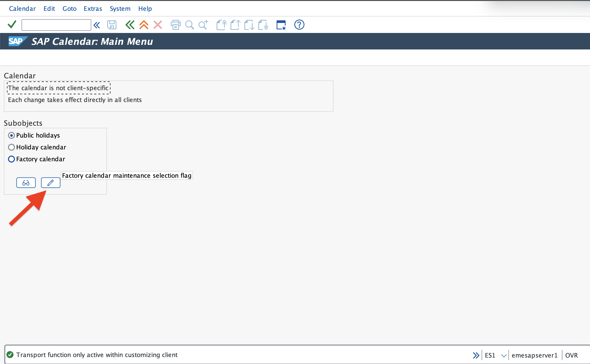This screenshot has width=590, height=364.
Task: Click the transaction command input field
Action: (x=56, y=25)
